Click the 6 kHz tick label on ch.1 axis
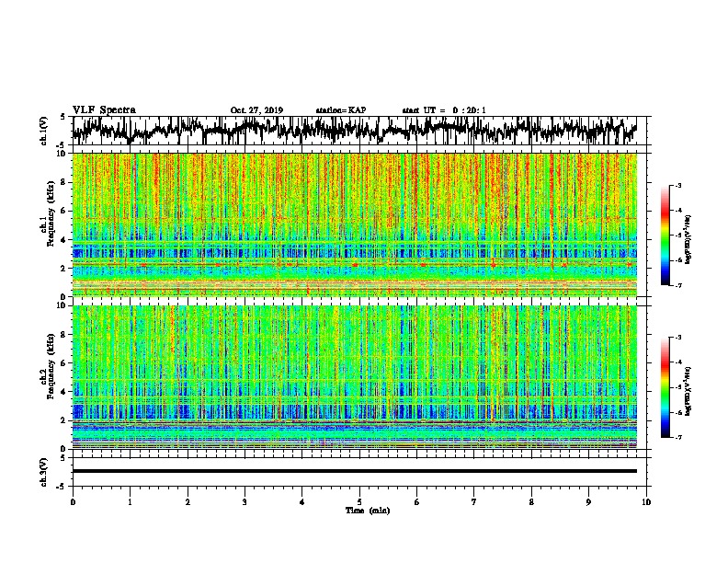The image size is (728, 563). click(x=63, y=211)
